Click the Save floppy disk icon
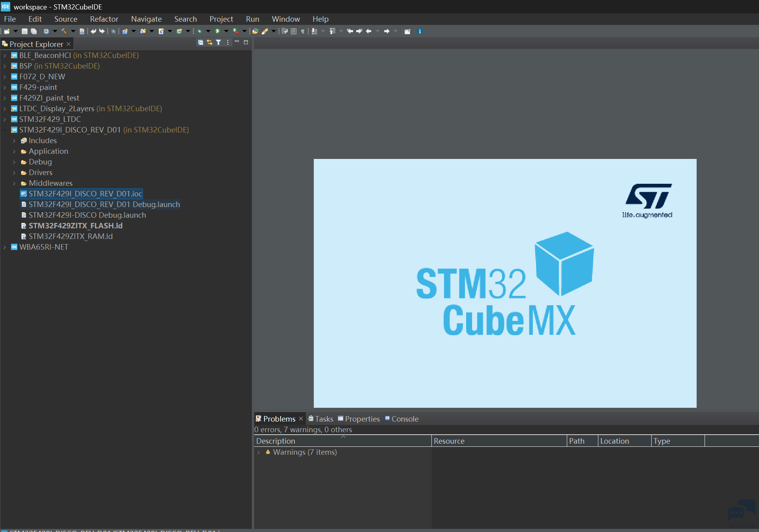 [x=24, y=31]
